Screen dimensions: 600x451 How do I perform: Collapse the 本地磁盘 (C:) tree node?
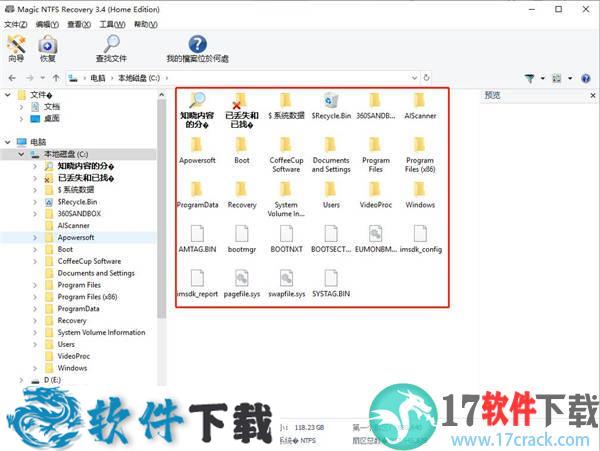click(x=21, y=154)
